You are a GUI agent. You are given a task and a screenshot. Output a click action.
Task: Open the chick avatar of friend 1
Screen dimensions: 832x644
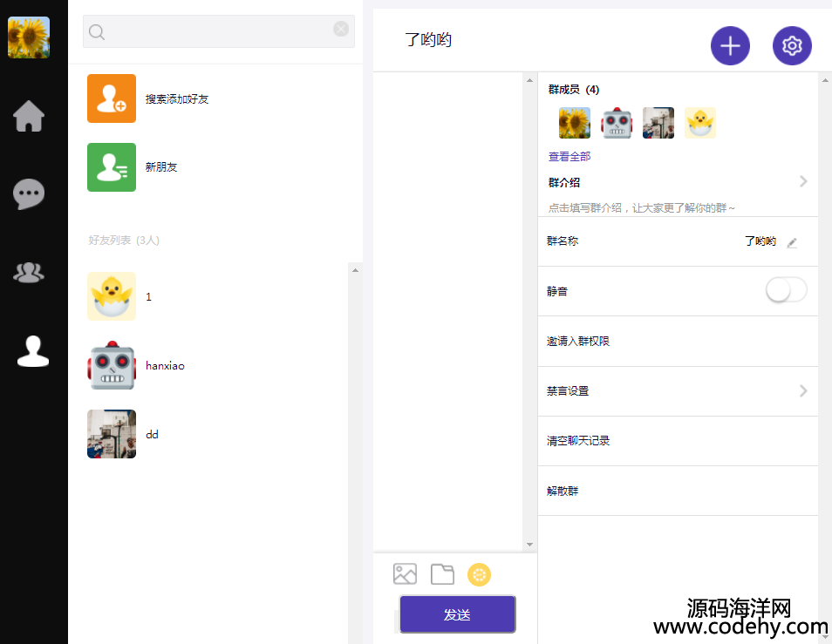pyautogui.click(x=112, y=296)
